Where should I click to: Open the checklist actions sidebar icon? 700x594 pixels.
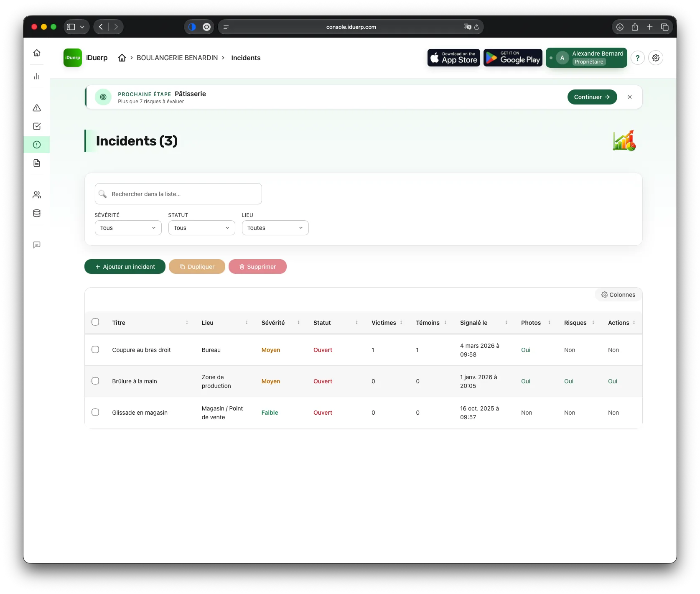[37, 126]
